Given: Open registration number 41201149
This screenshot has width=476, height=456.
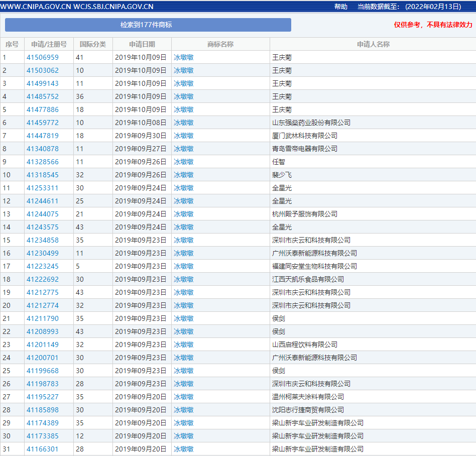Looking at the screenshot, I should tap(43, 345).
